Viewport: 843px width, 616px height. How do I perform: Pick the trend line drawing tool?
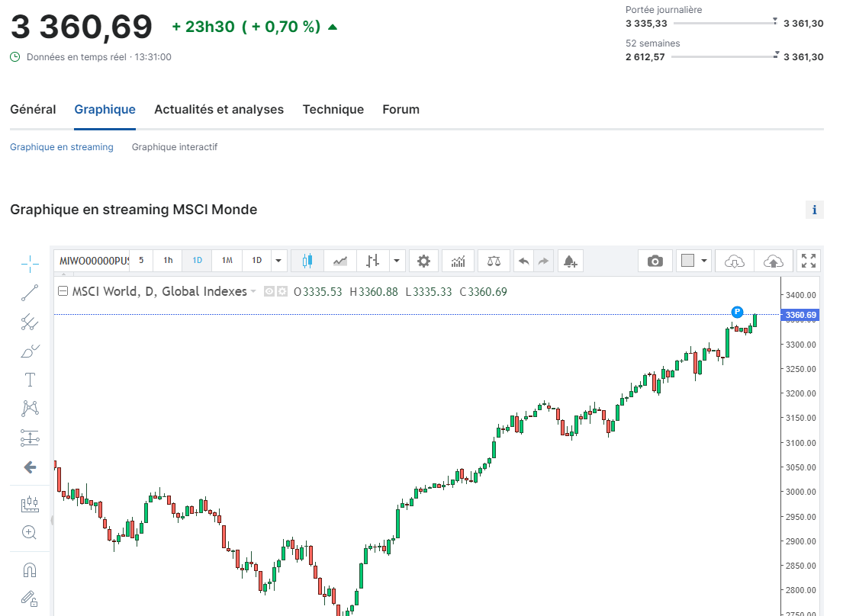(30, 293)
